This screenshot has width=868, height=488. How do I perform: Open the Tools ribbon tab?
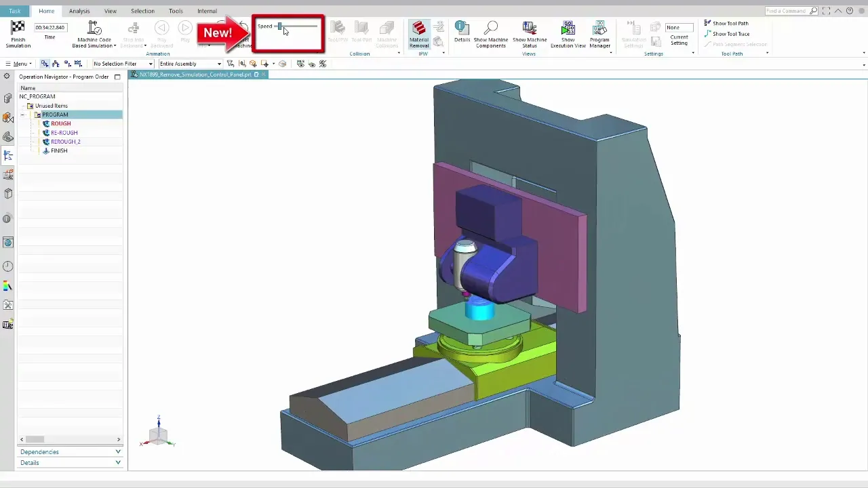tap(176, 11)
